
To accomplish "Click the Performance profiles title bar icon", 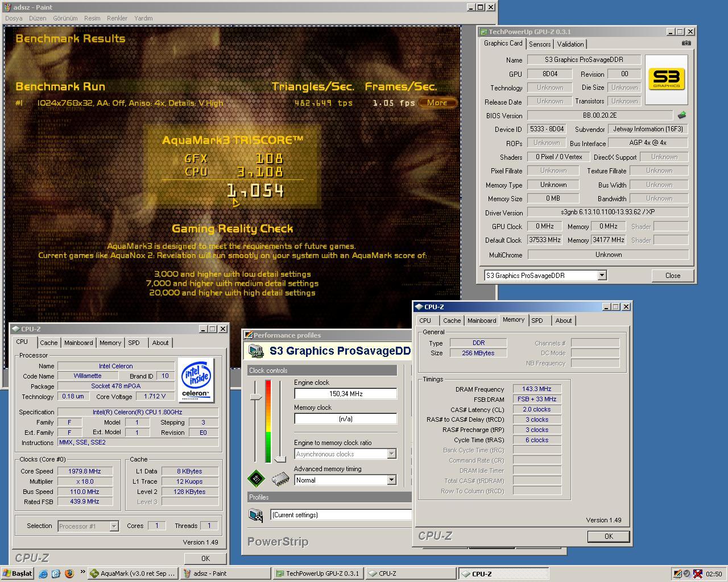I will pos(248,335).
